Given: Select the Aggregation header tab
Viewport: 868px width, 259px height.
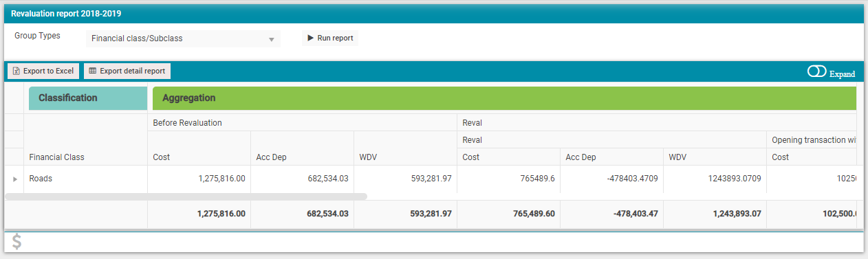Looking at the screenshot, I should [504, 98].
